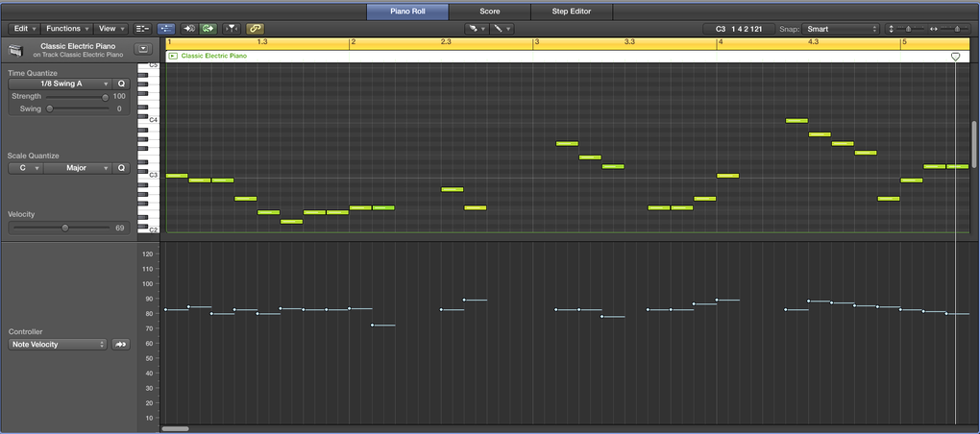980x434 pixels.
Task: Click bar 3 in the ruler
Action: coord(537,42)
